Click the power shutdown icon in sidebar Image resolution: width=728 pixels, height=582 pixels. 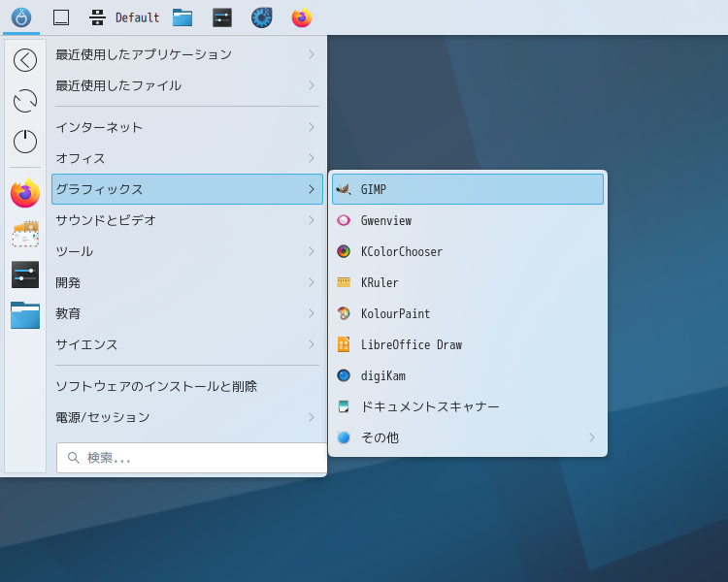(25, 141)
